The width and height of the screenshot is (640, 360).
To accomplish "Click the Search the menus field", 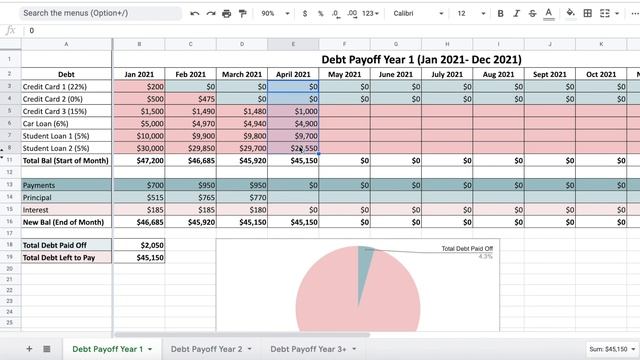I will [100, 13].
